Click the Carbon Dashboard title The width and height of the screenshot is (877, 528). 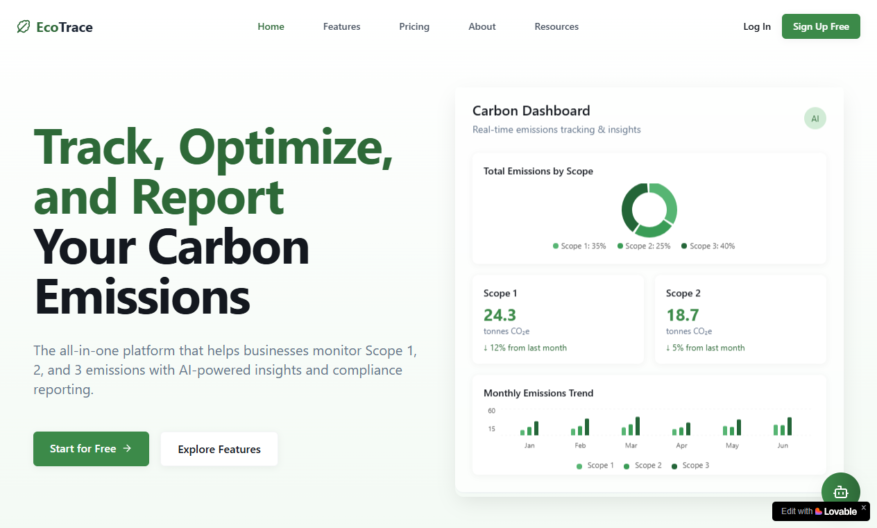[531, 111]
